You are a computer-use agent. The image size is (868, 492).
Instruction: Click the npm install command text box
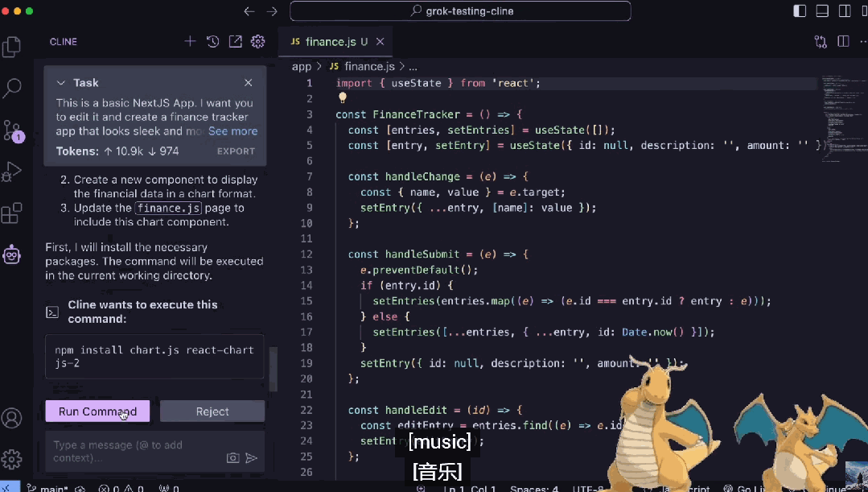coord(154,357)
